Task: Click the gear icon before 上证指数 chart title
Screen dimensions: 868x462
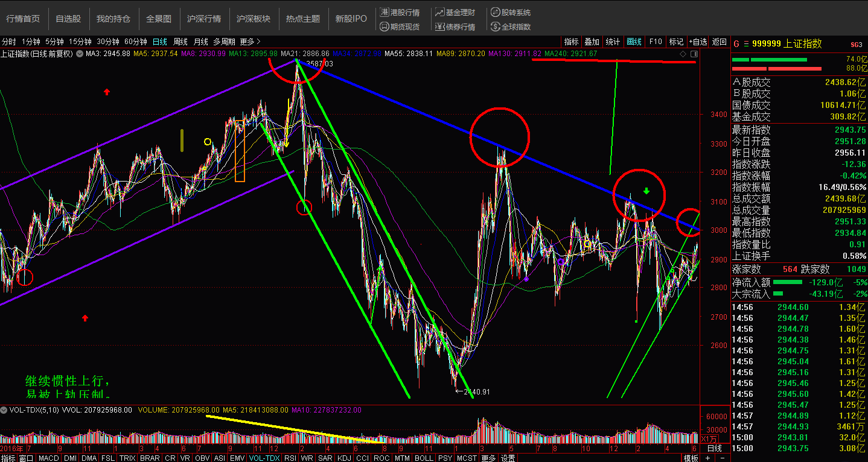Action: pyautogui.click(x=79, y=54)
